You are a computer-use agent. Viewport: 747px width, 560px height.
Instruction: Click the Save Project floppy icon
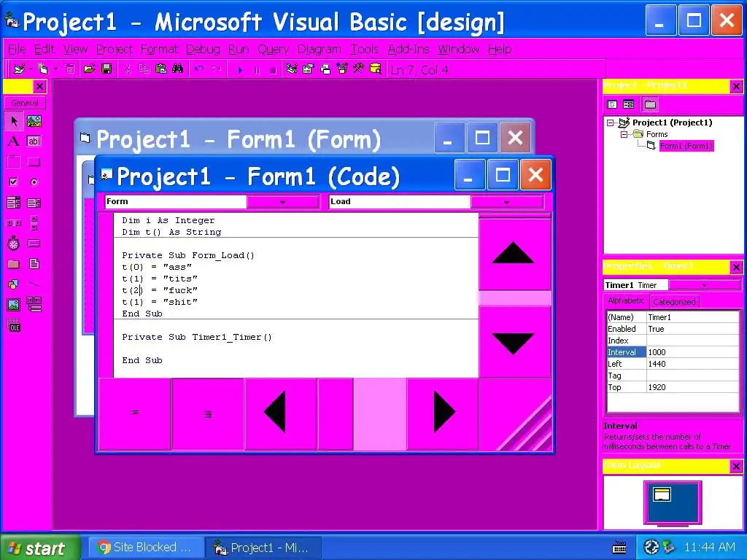[107, 69]
